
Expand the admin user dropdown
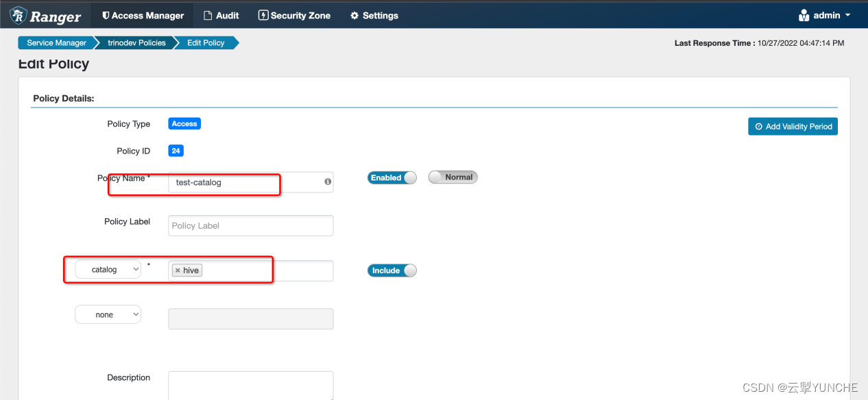[x=825, y=15]
